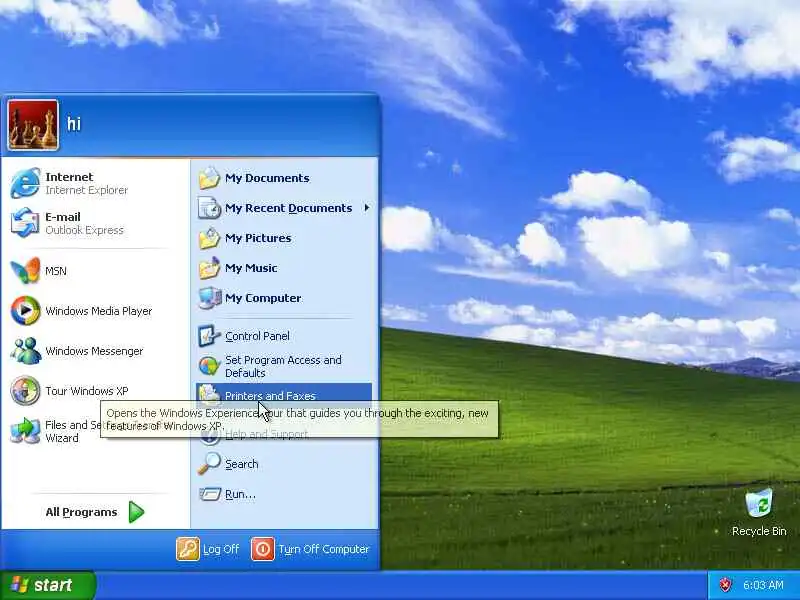Click the user name hi

(x=74, y=123)
